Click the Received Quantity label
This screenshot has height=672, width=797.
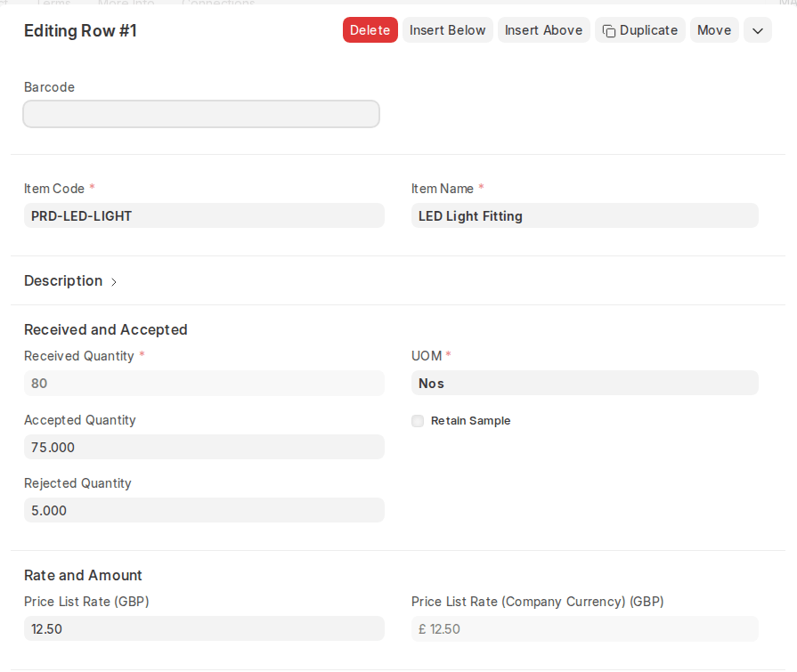coord(78,356)
